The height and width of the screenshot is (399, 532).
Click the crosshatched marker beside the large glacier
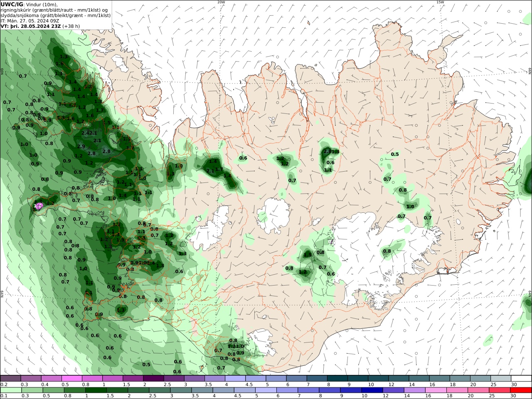[x=332, y=241]
